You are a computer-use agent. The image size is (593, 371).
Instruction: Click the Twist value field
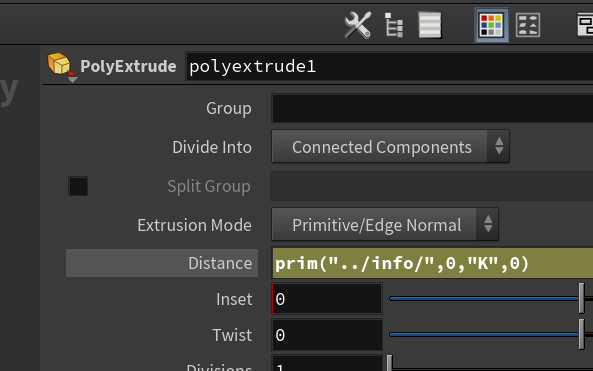(327, 335)
